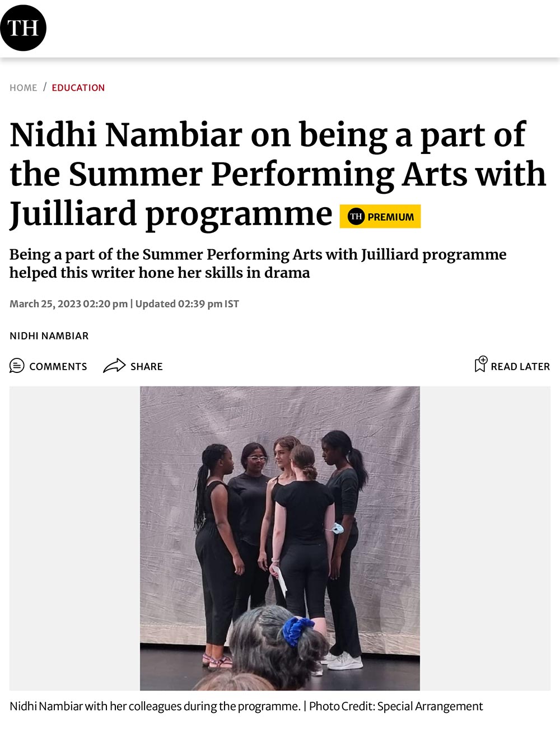Open author Nidhi Nambiar's page
560x756 pixels.
(49, 336)
